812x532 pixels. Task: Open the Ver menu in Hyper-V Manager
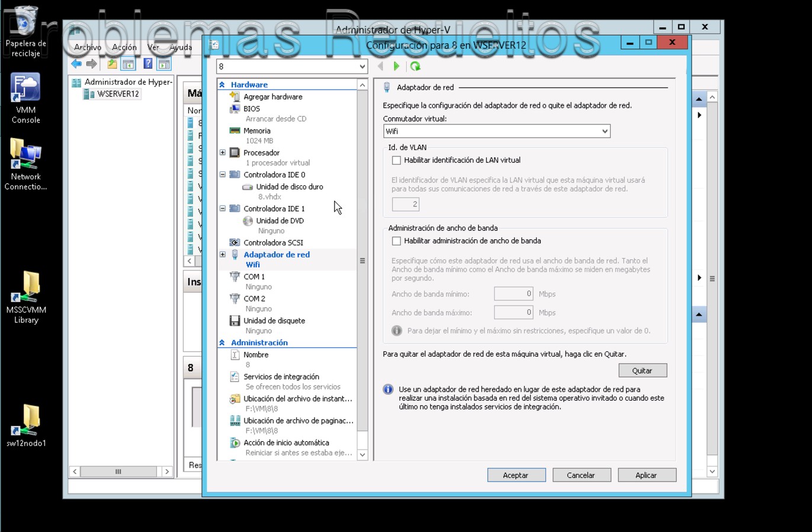[153, 47]
